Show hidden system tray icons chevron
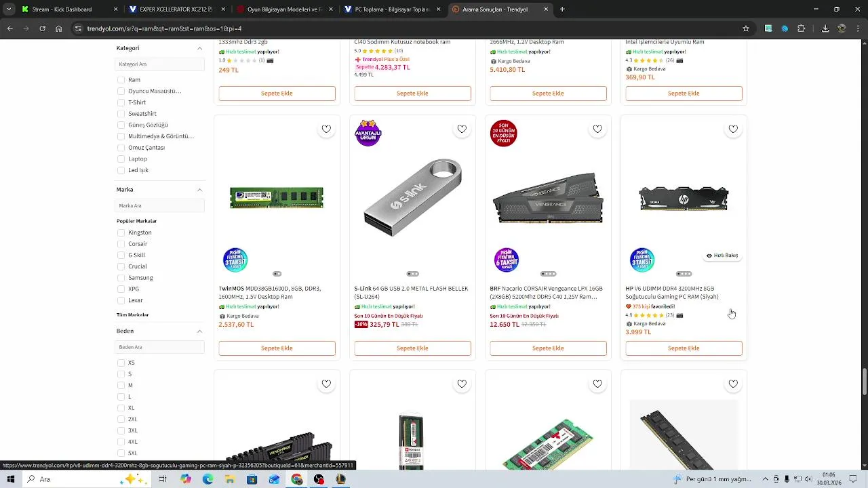868x488 pixels. click(x=765, y=479)
